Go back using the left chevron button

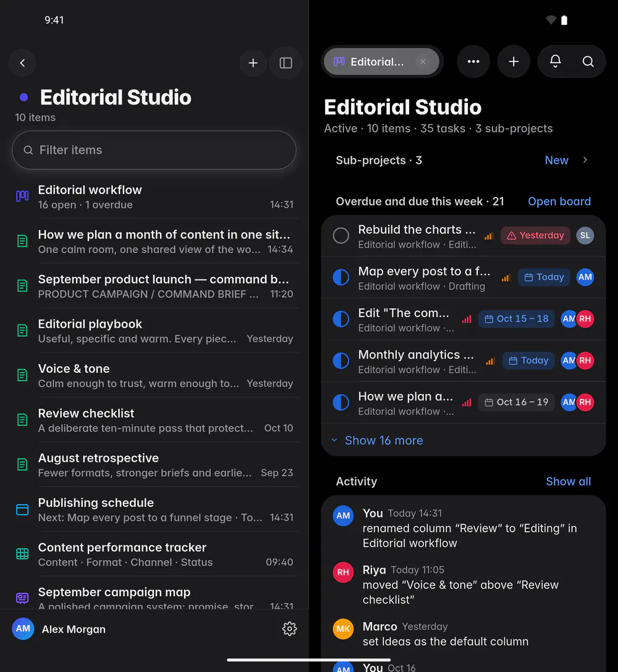tap(22, 63)
